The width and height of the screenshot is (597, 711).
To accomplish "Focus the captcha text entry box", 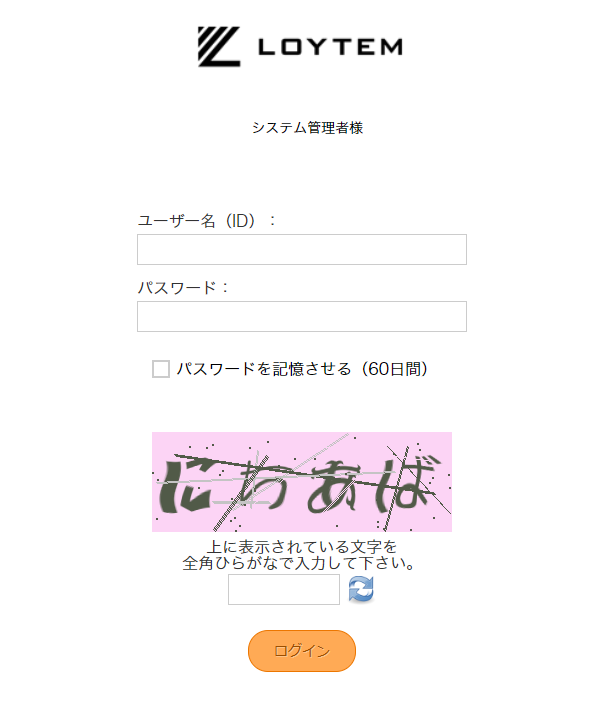I will (x=284, y=589).
